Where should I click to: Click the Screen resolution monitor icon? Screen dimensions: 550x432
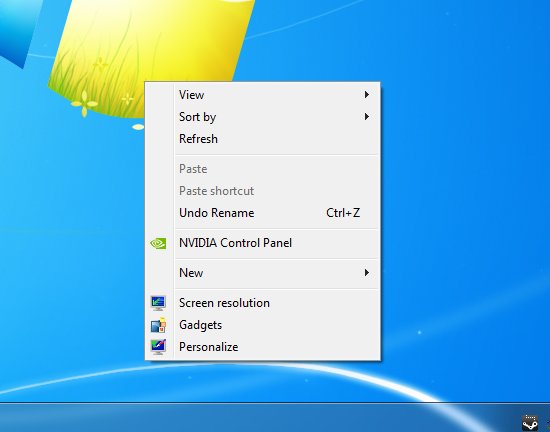[158, 303]
